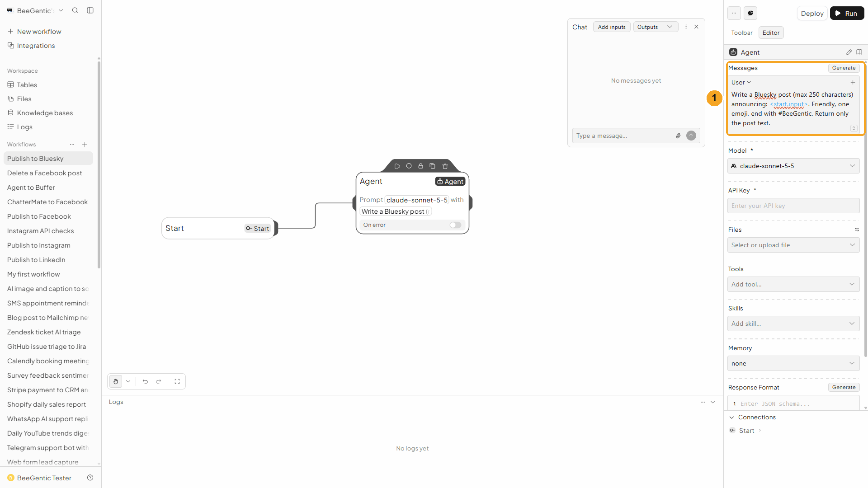Open the Add tool dropdown

tap(793, 284)
